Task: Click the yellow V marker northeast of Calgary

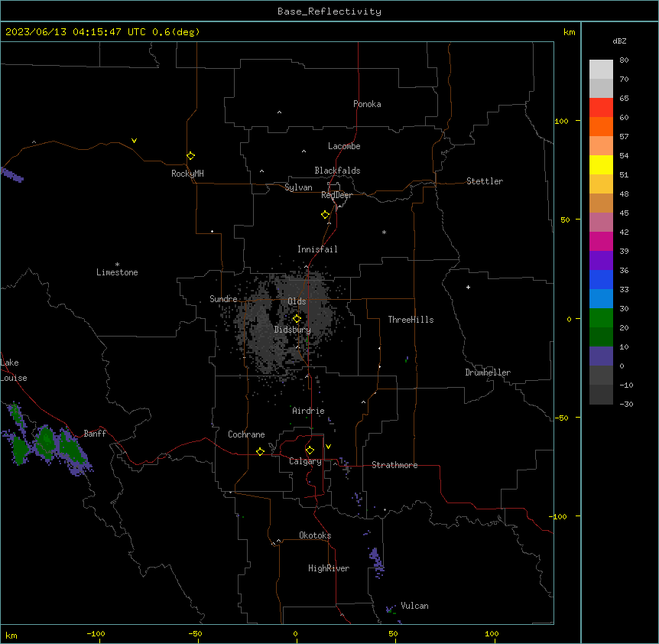Action: [328, 447]
